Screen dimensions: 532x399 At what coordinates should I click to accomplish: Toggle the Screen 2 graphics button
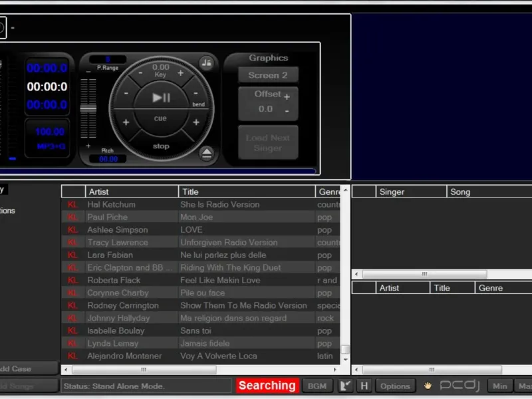pyautogui.click(x=268, y=75)
